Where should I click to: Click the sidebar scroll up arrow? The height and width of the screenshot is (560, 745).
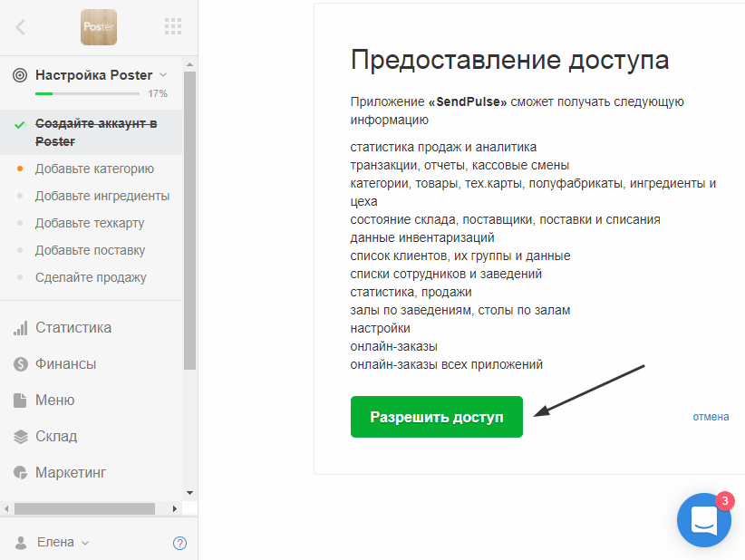click(190, 64)
